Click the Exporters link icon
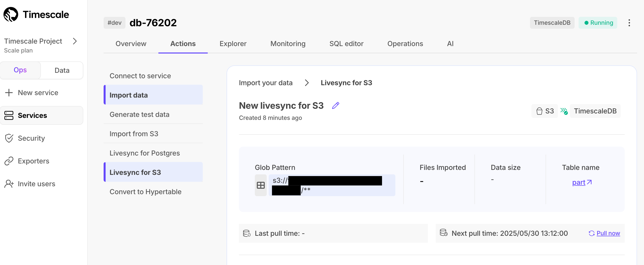Viewport: 644px width, 265px height. coord(9,161)
